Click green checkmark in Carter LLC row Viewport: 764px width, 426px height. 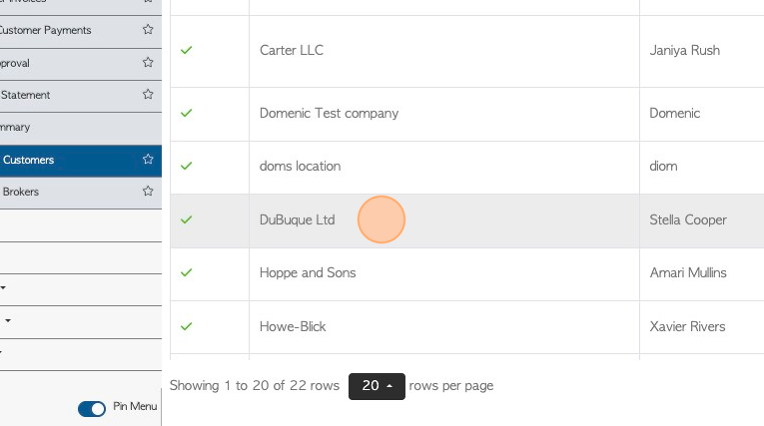click(x=186, y=50)
